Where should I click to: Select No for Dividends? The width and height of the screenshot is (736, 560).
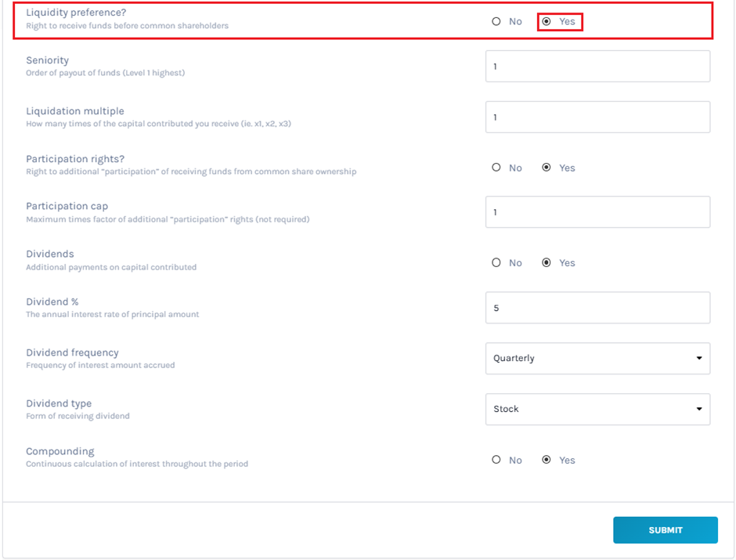click(496, 262)
